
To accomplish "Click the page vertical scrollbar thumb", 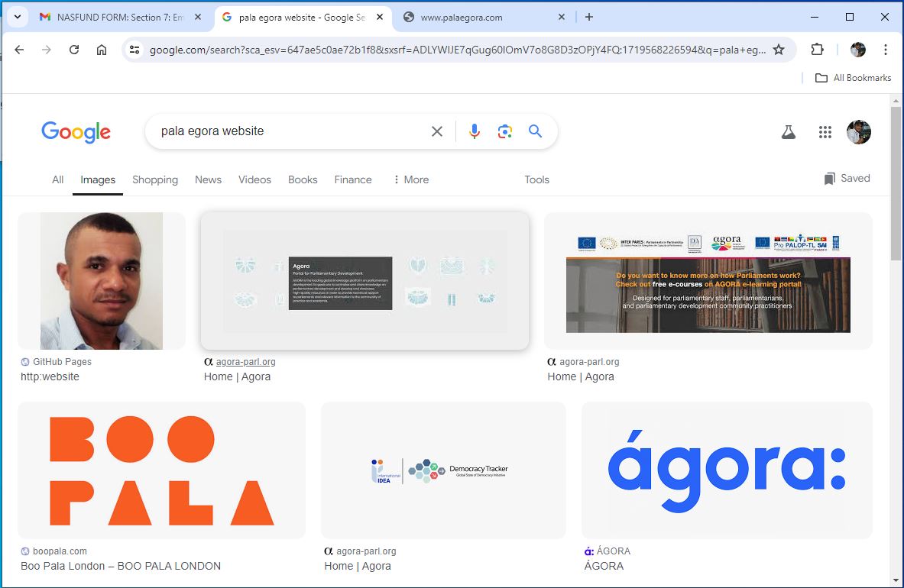I will click(896, 183).
